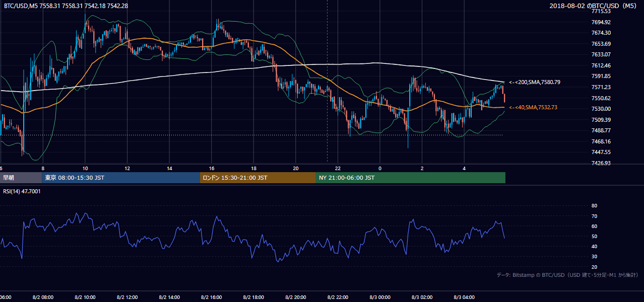The height and width of the screenshot is (302, 644).
Task: Click the RSI 40 level label
Action: (594, 246)
